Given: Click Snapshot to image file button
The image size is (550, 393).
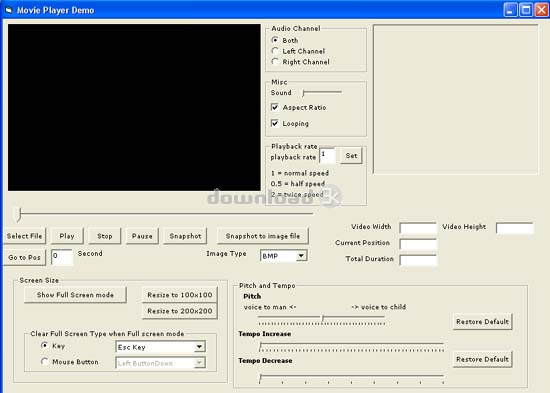Looking at the screenshot, I should click(x=263, y=236).
